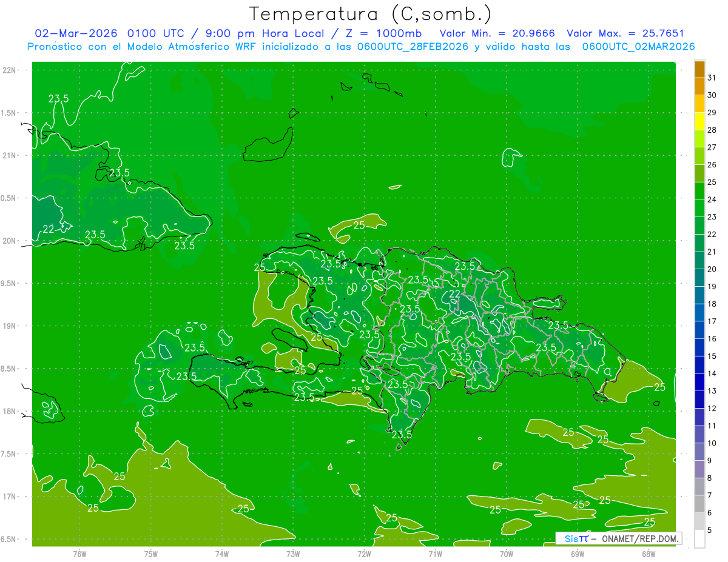Click the '70W' longitude axis label
This screenshot has height=562, width=728.
[x=506, y=554]
